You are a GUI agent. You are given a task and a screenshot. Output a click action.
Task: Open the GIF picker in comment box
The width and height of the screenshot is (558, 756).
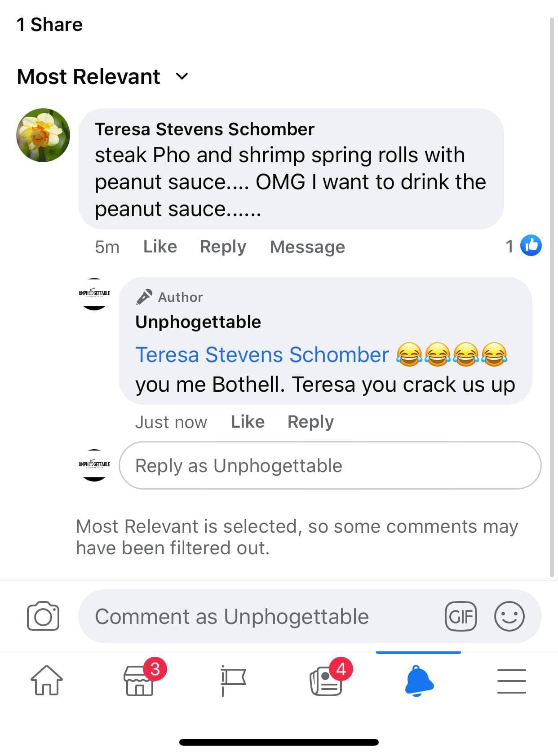(x=461, y=616)
